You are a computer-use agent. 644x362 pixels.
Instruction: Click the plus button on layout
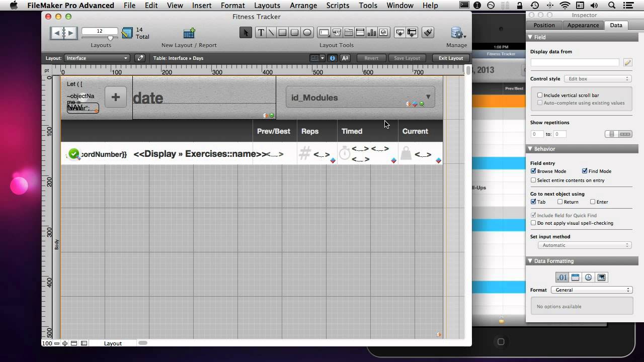coord(116,97)
